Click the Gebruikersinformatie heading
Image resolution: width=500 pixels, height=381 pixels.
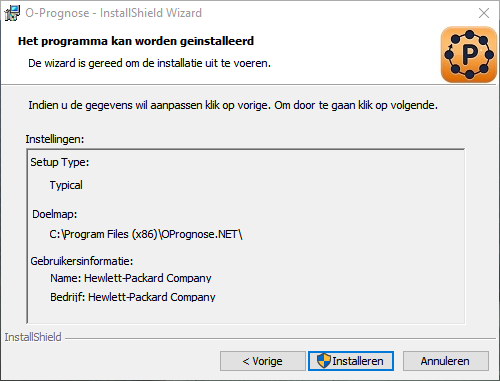click(82, 261)
